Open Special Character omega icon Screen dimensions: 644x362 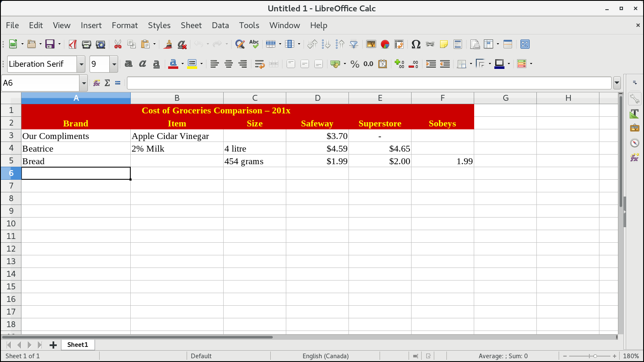click(x=416, y=44)
